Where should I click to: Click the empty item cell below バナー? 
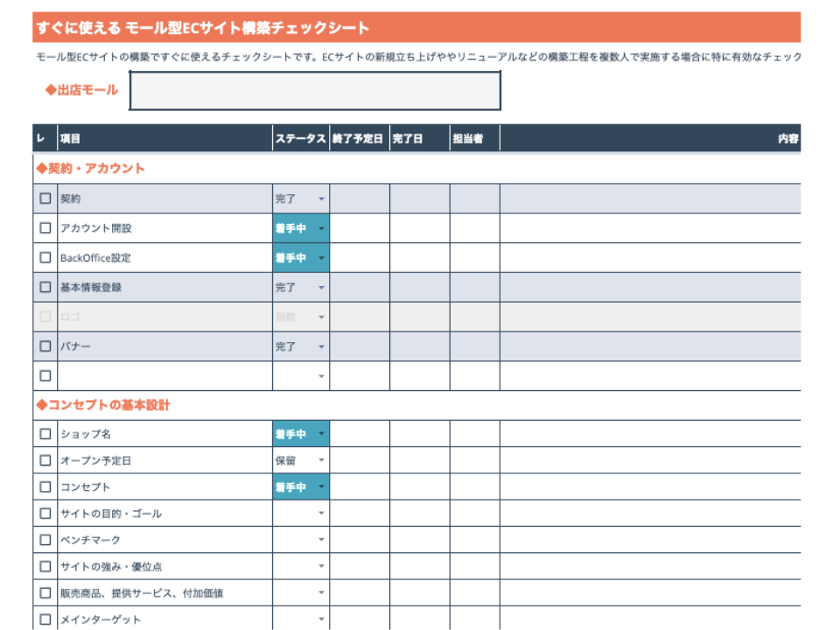pos(165,375)
